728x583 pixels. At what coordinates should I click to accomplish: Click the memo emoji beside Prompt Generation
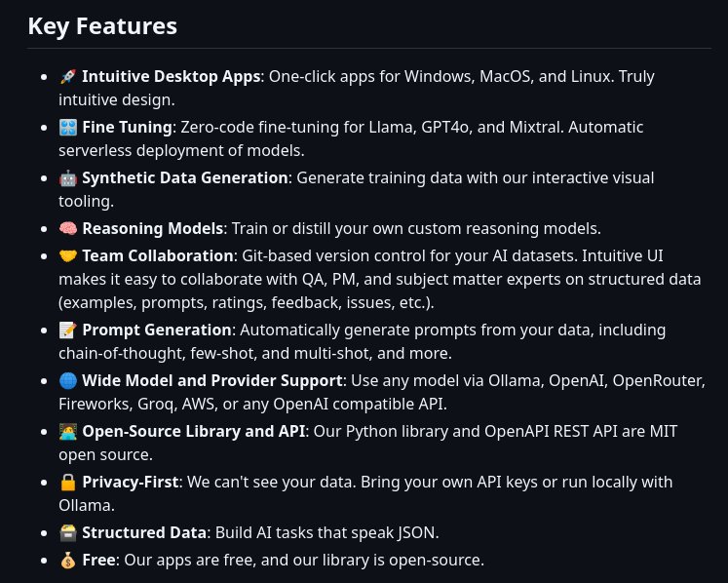pyautogui.click(x=68, y=330)
